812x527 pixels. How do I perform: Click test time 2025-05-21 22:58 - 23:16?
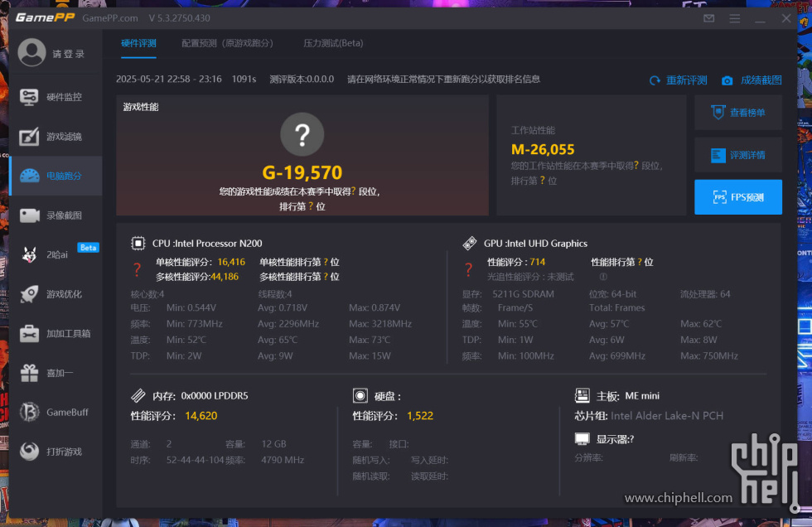tap(169, 80)
